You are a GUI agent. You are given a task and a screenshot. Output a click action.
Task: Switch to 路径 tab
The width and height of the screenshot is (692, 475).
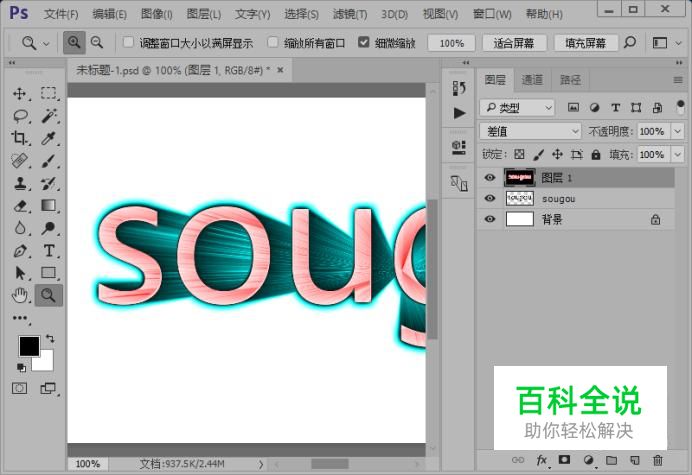pos(570,80)
